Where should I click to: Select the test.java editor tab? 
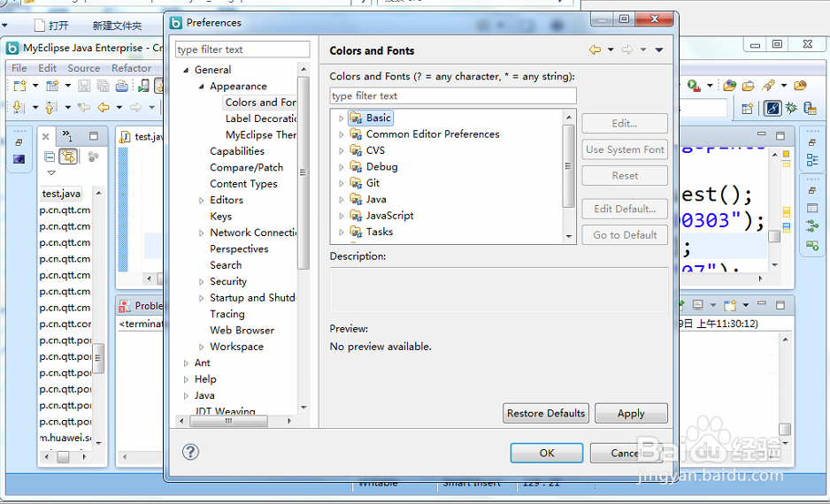pyautogui.click(x=142, y=136)
